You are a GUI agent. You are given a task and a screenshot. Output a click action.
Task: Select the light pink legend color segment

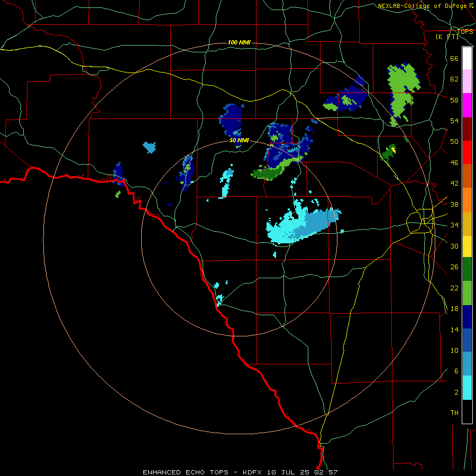tap(467, 81)
